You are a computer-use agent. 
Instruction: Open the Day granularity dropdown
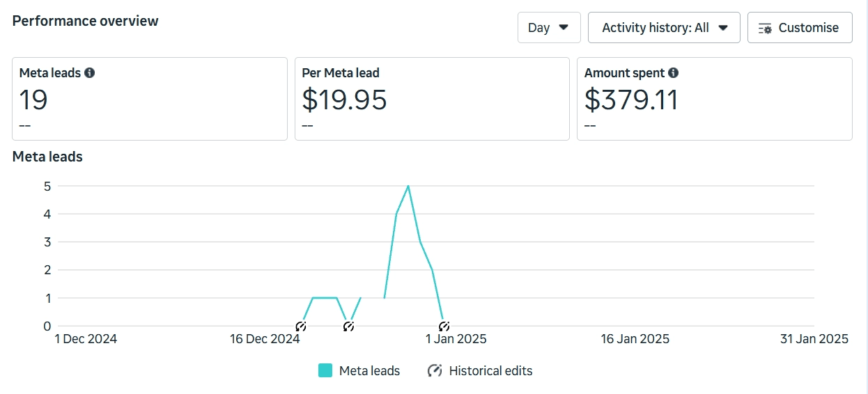click(x=548, y=28)
